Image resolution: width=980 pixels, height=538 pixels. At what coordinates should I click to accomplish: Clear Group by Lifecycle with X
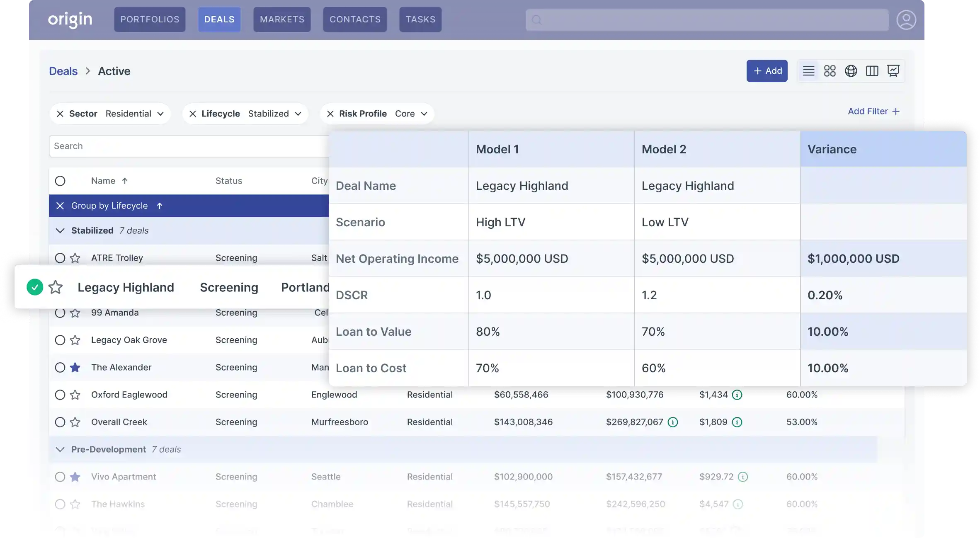60,206
